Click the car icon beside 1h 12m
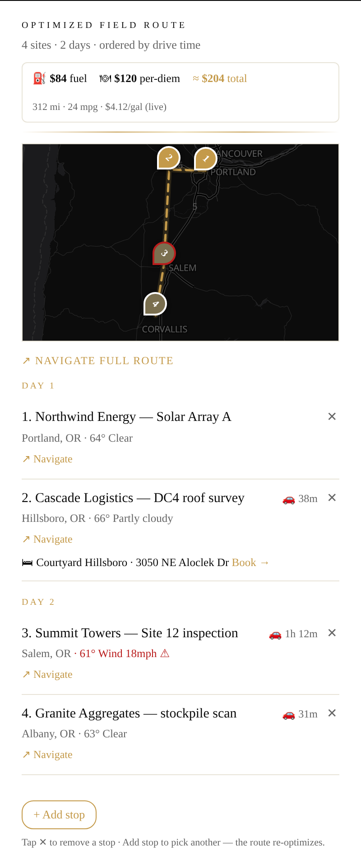This screenshot has width=361, height=868. point(275,634)
